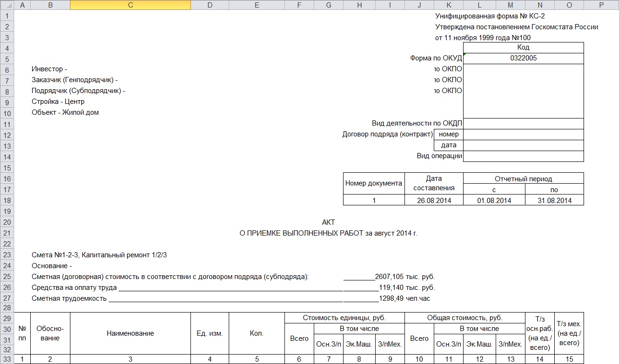Select row 33 header

pos(7,359)
